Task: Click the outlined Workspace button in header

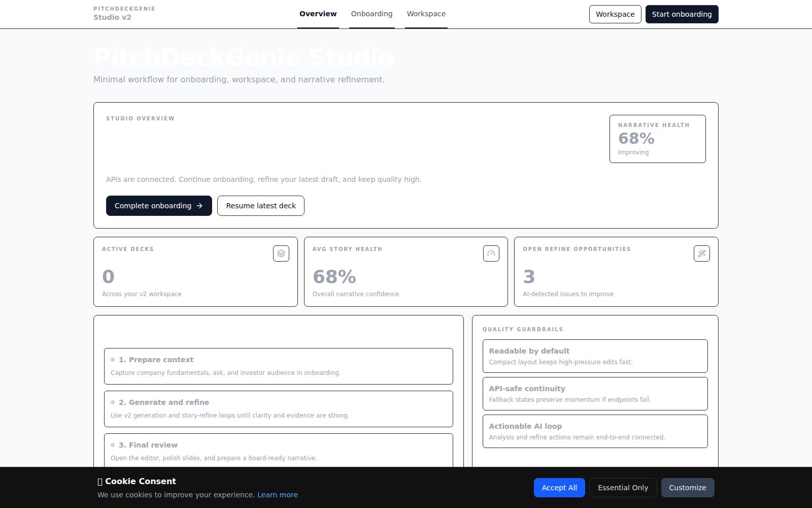Action: click(615, 14)
